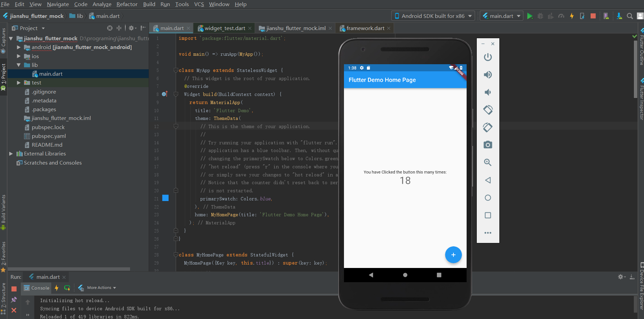Expand the ios folder in the project tree
The height and width of the screenshot is (319, 644).
[x=19, y=56]
